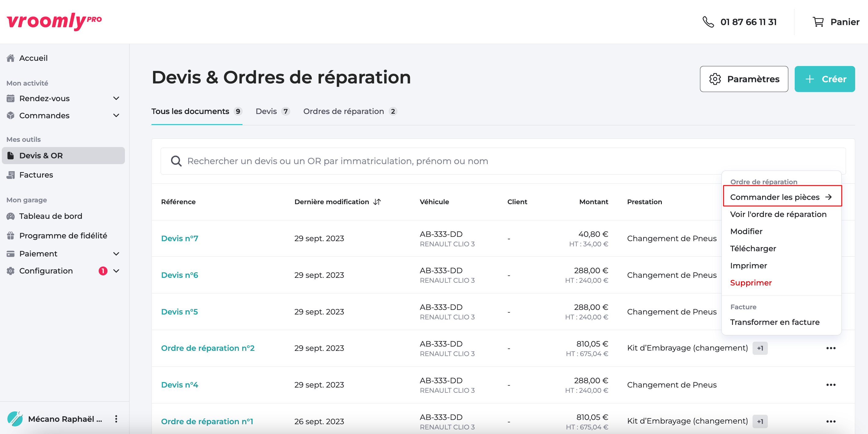
Task: Click the sort arrows on Dernière modification
Action: [377, 201]
